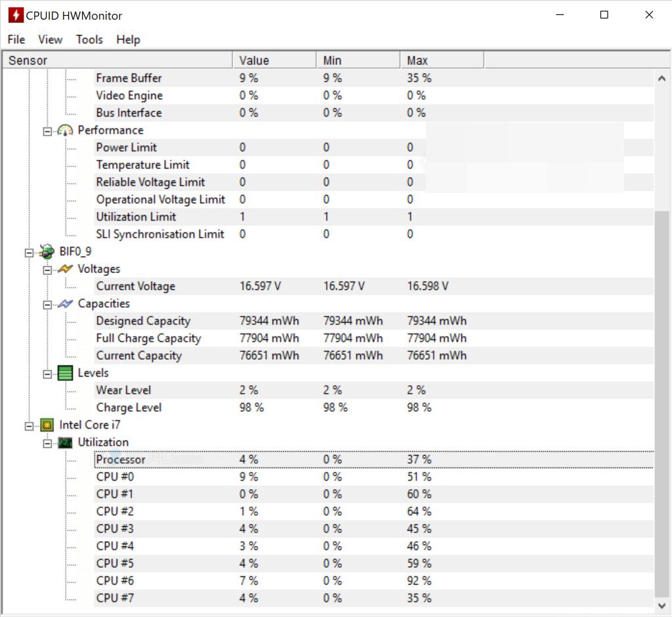Click the blue wave icon next to Capacities

point(66,303)
